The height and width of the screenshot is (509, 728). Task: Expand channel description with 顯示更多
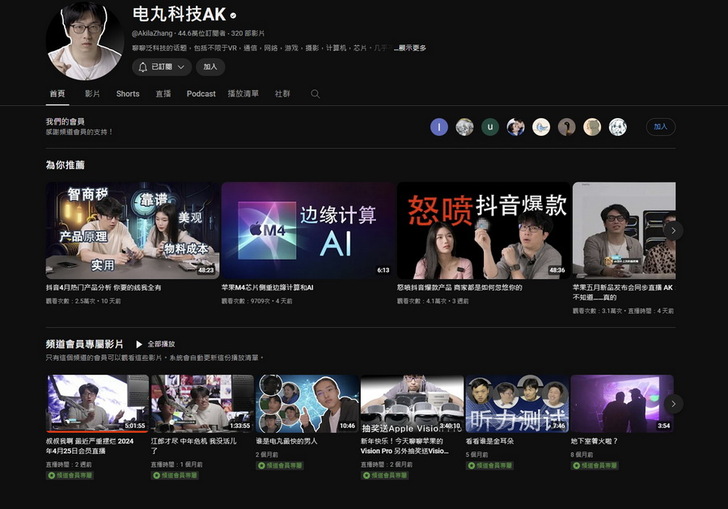[x=410, y=48]
